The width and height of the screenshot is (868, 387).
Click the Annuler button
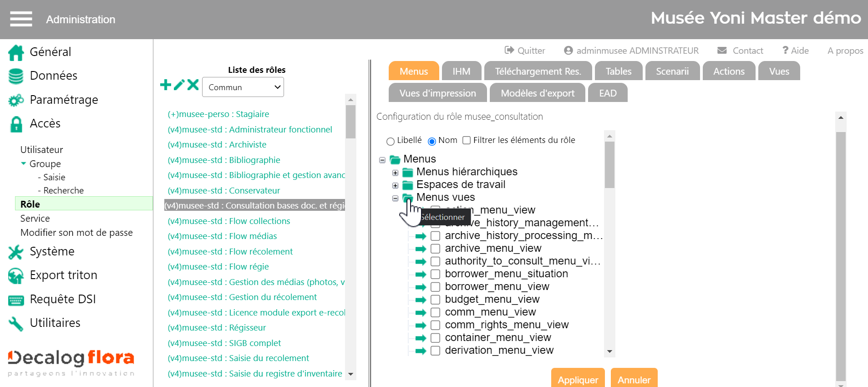point(634,378)
